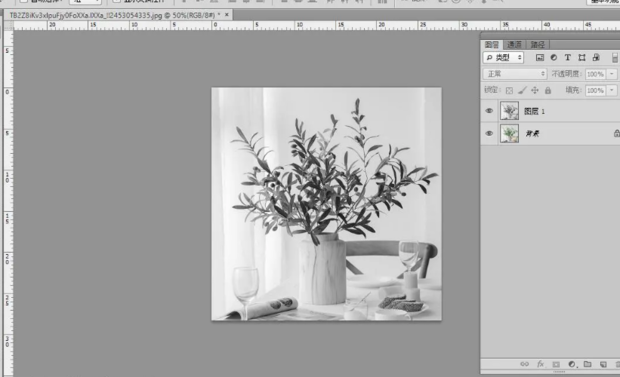Click the padlock on the 背景 layer

coord(616,133)
